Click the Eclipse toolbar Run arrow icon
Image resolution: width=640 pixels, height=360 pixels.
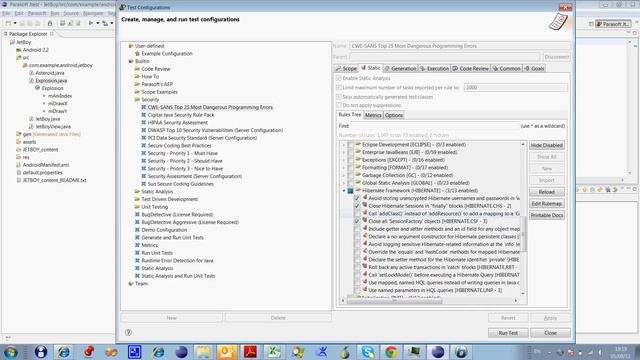pos(91,23)
